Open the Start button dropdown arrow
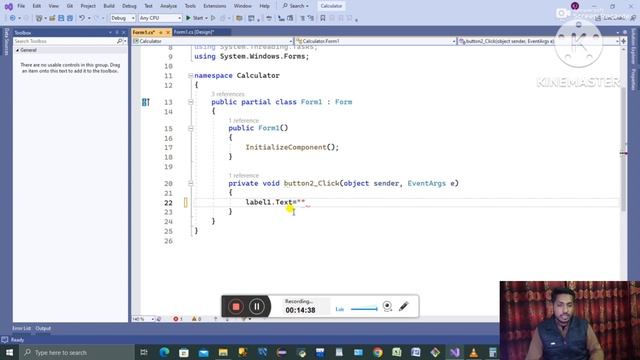This screenshot has height=360, width=640. pyautogui.click(x=206, y=18)
